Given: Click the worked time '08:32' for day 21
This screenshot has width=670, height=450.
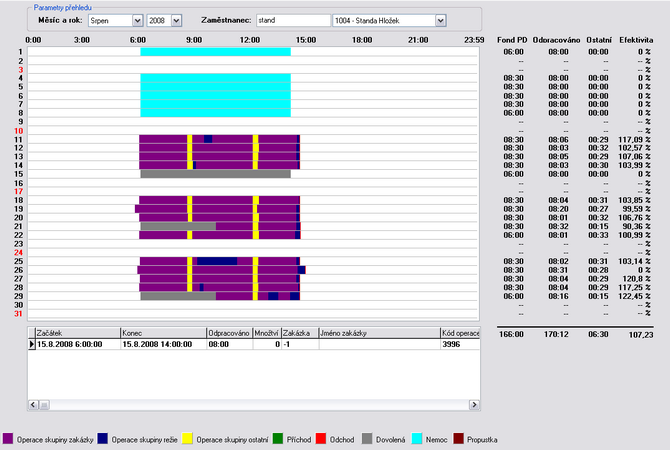Looking at the screenshot, I should coord(558,226).
